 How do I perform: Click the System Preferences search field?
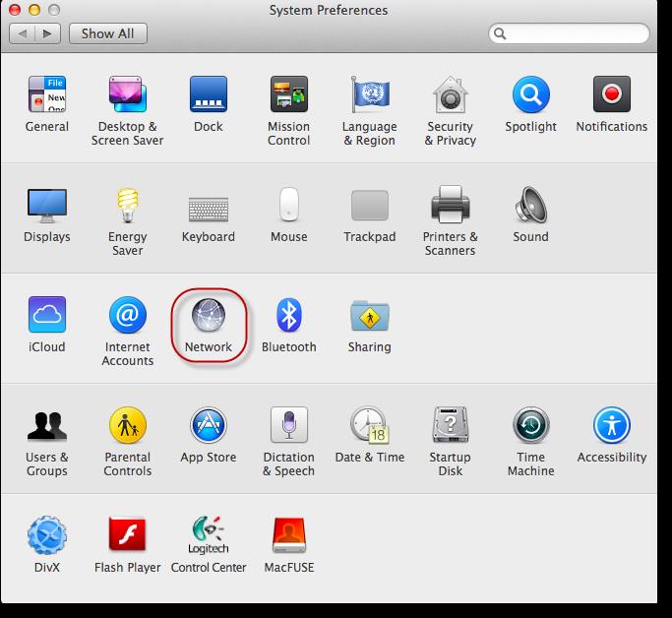click(569, 33)
